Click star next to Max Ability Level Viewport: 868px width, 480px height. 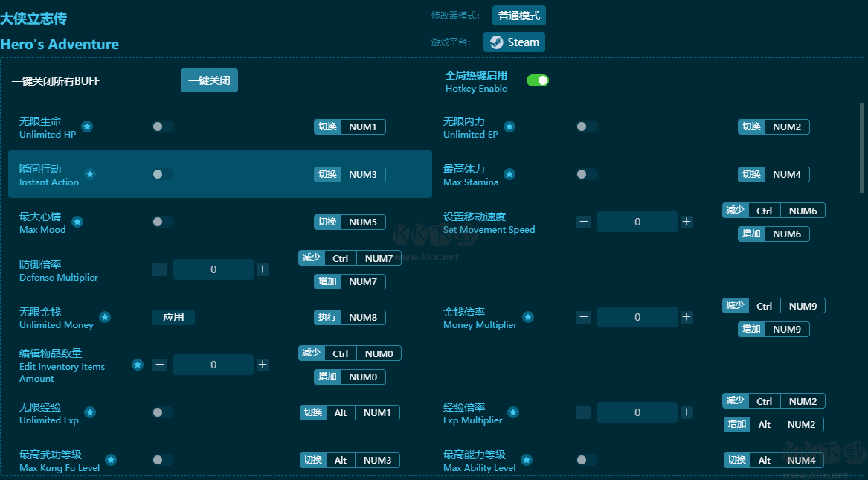[x=527, y=460]
